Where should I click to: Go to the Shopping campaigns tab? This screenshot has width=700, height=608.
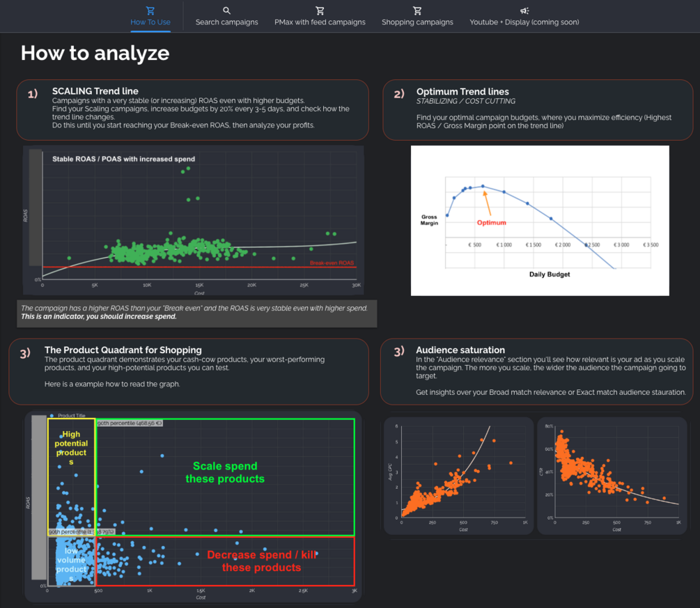pos(417,17)
